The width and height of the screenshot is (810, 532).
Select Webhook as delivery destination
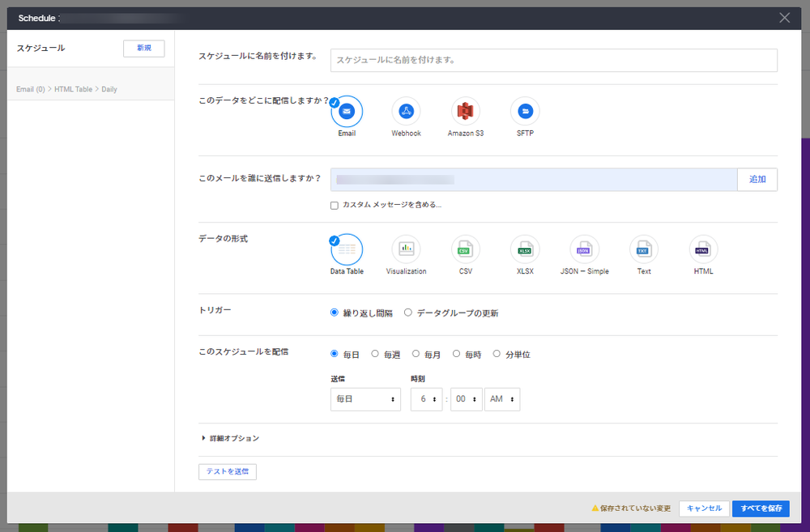point(407,112)
